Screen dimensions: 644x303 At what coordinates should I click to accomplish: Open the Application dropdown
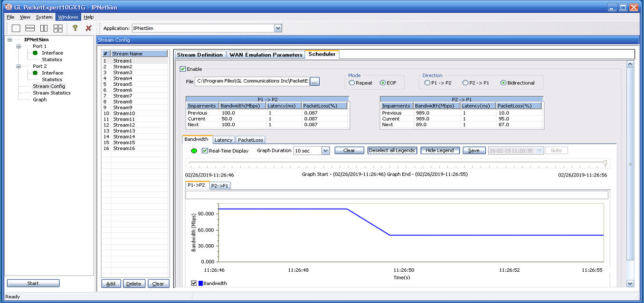point(278,28)
